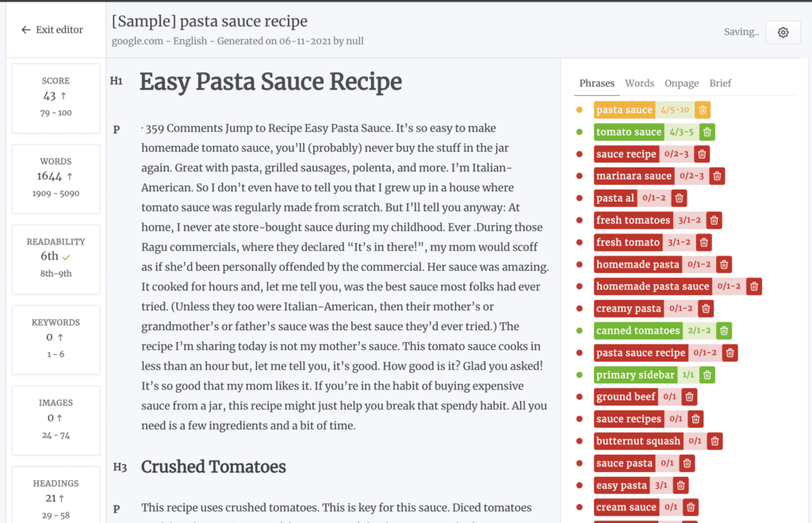
Task: Open the settings gear button
Action: (x=783, y=33)
